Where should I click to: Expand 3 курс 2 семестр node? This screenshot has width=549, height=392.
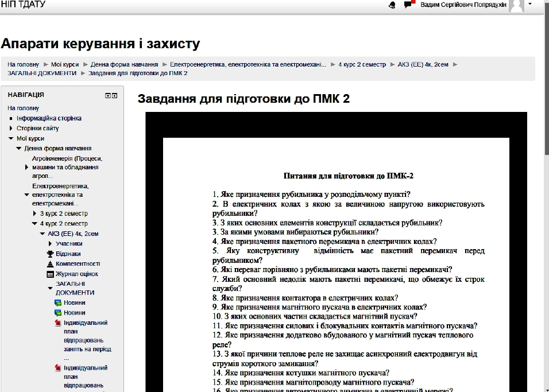[x=34, y=214]
